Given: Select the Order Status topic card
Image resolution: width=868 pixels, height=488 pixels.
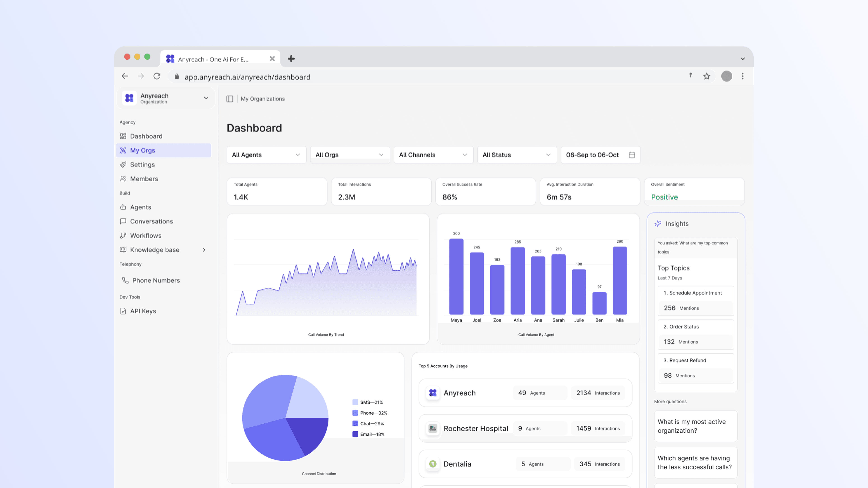Looking at the screenshot, I should [x=696, y=334].
